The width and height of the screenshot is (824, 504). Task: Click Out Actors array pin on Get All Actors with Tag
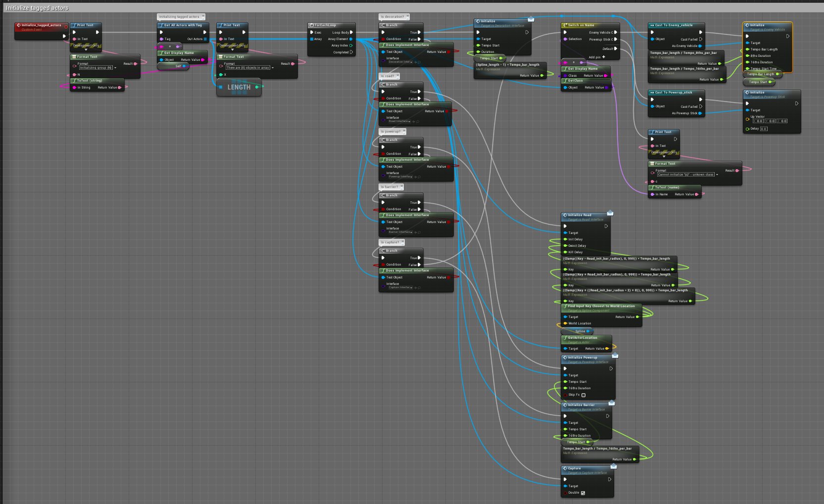click(x=205, y=39)
